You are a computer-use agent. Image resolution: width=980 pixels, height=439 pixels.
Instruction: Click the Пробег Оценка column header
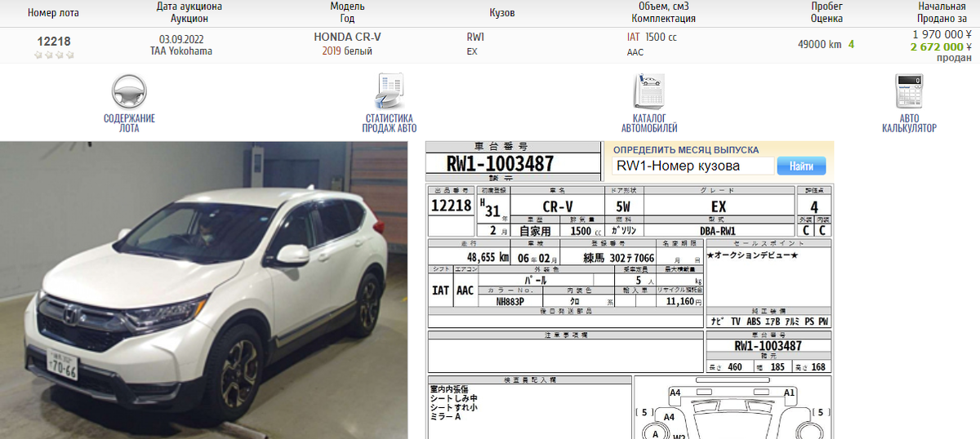click(826, 12)
